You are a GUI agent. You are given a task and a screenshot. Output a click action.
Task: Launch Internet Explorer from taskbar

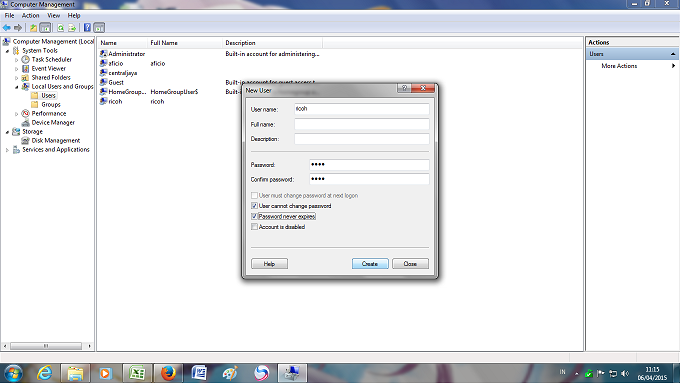(44, 373)
